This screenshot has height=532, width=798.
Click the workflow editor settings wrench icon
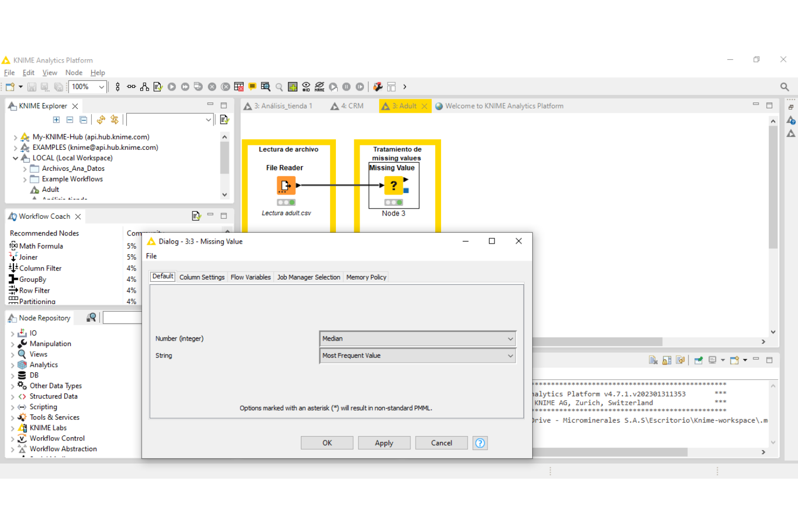click(378, 87)
